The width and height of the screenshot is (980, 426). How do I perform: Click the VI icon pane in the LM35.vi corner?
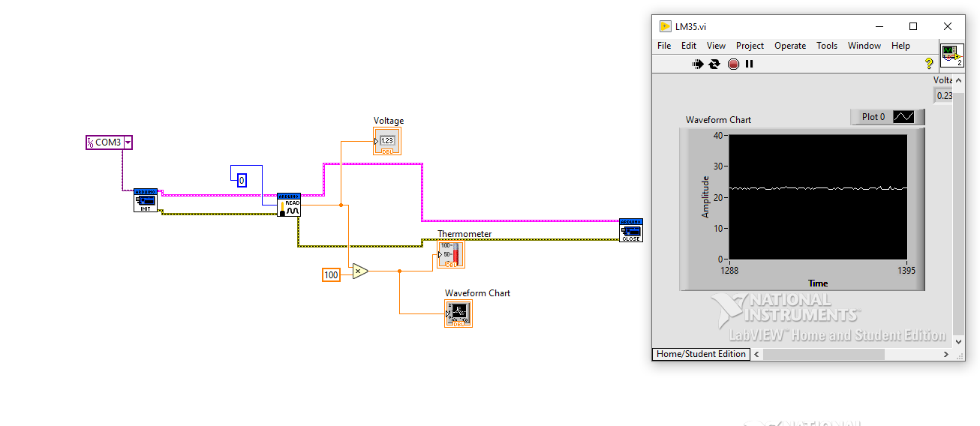pyautogui.click(x=951, y=55)
